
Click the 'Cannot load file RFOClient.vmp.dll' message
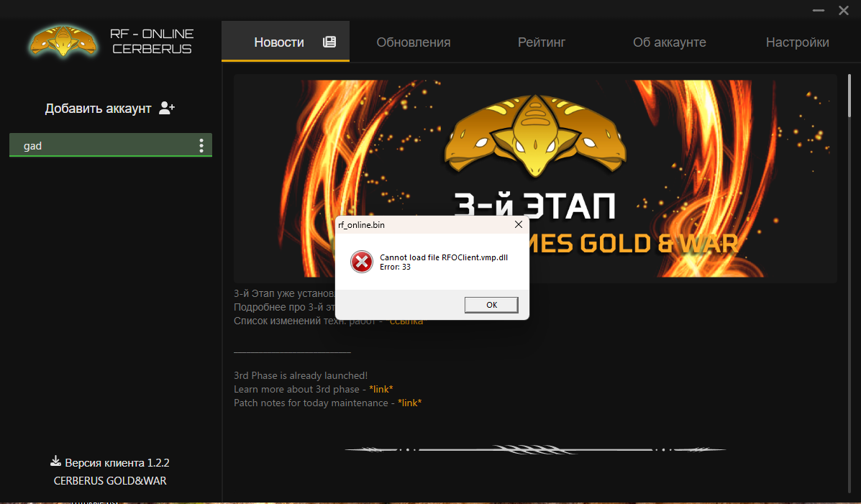pyautogui.click(x=444, y=257)
